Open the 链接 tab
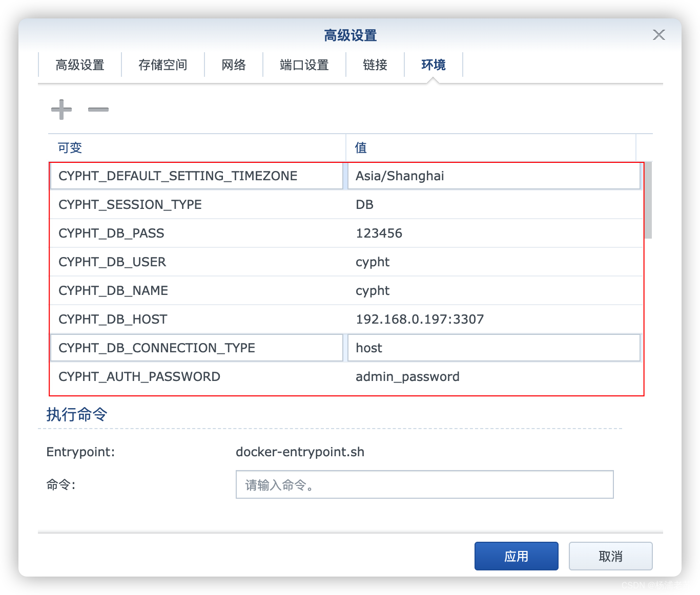Image resolution: width=700 pixels, height=595 pixels. pos(375,65)
